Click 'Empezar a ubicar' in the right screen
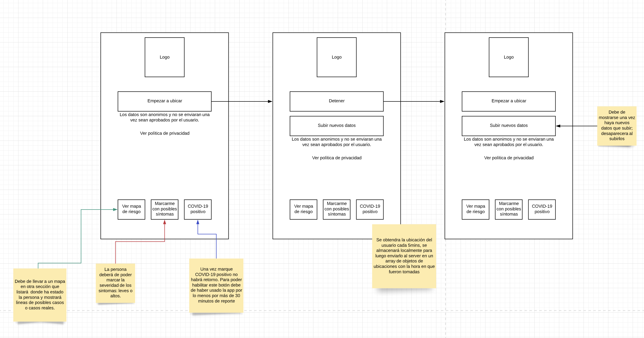Screen dimensions: 644x338 pyautogui.click(x=509, y=101)
